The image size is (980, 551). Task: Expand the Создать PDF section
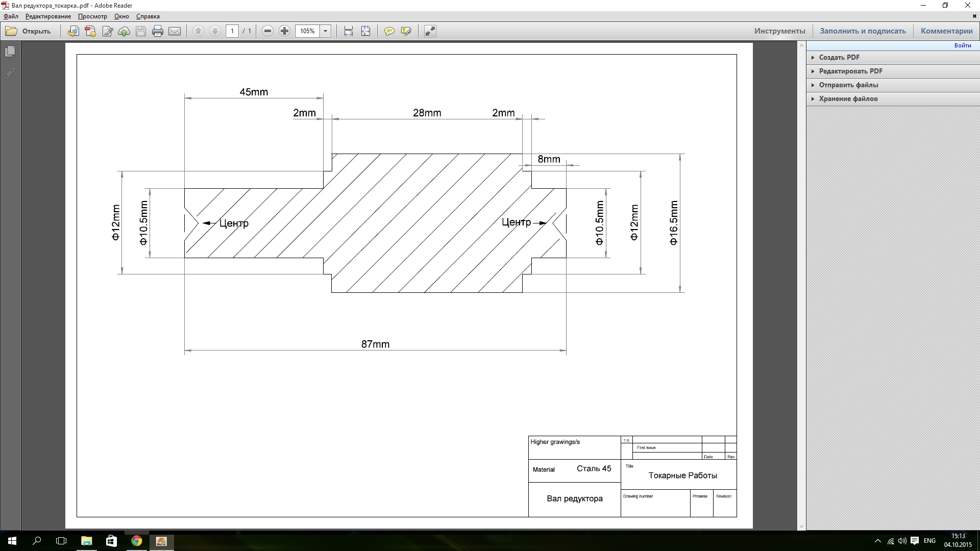(839, 57)
